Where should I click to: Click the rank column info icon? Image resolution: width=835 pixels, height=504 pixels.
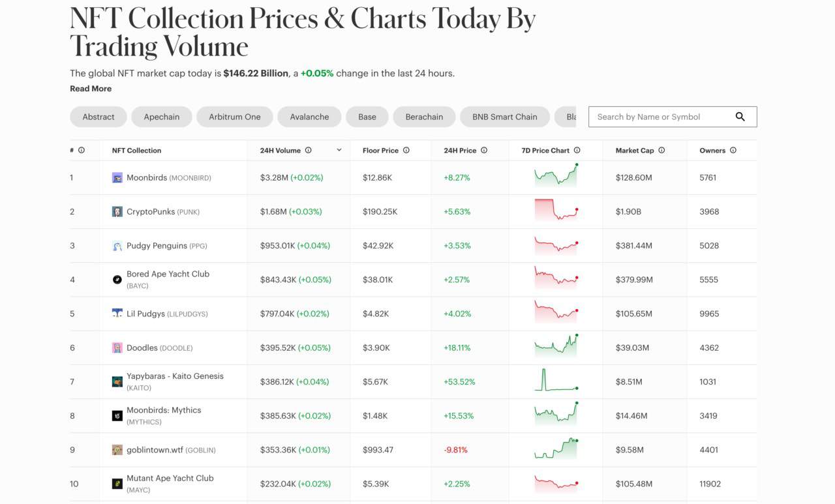tap(82, 150)
